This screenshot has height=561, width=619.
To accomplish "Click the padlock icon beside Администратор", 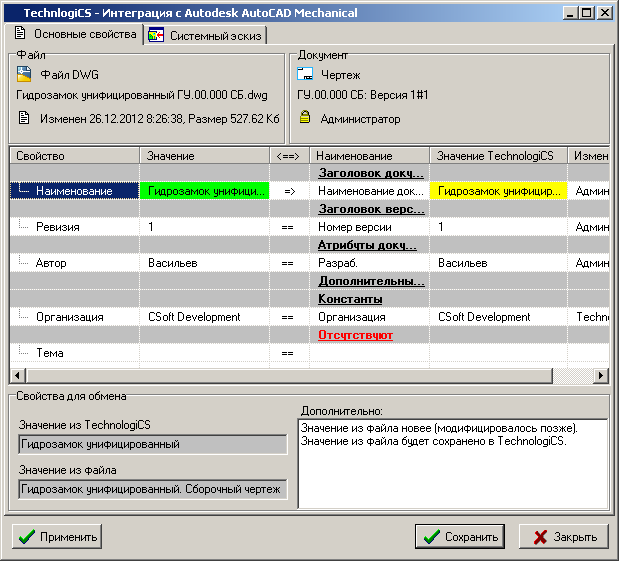I will (305, 117).
